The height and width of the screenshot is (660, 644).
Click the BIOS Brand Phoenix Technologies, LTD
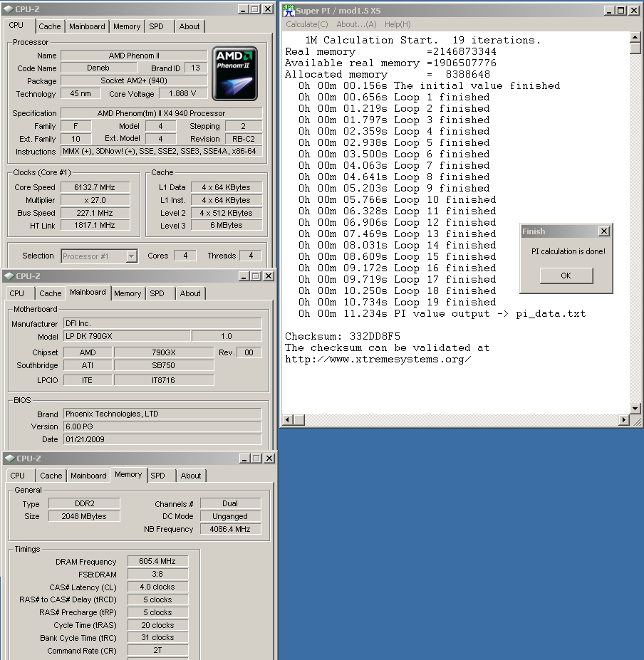[x=162, y=414]
